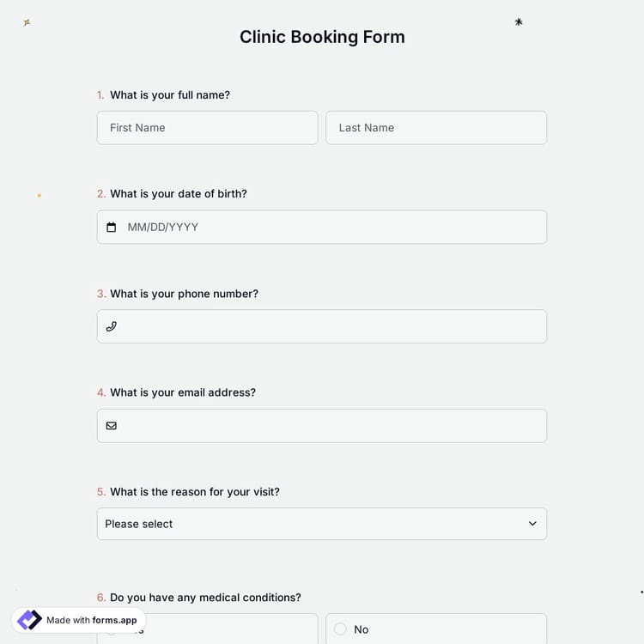Click the forms.app logo icon

tap(29, 620)
